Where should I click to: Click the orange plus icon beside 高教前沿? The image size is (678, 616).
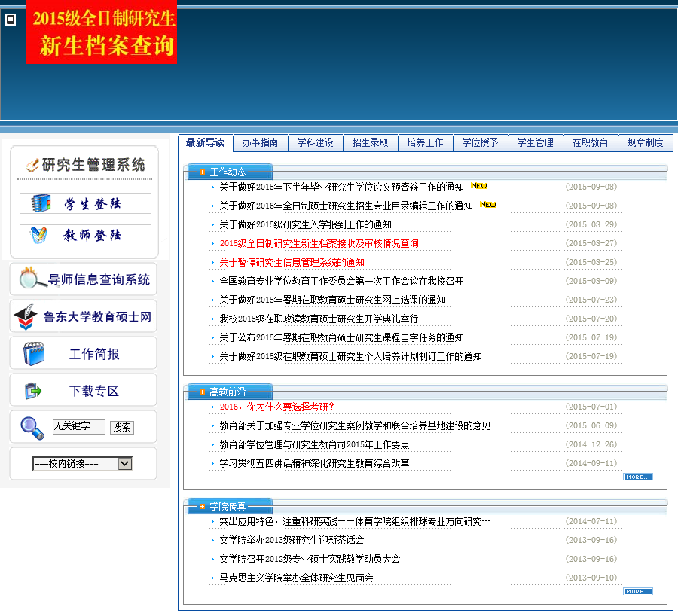202,392
